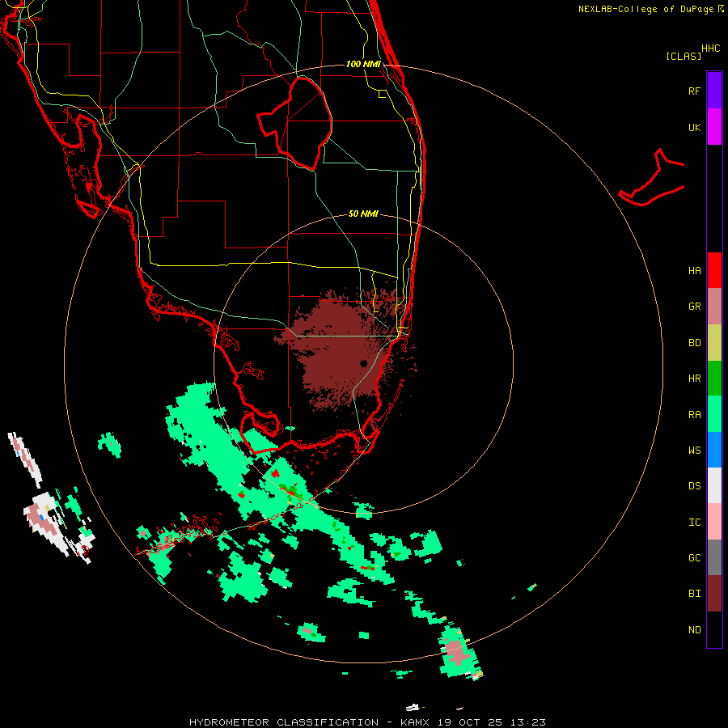Click the KAMX station identifier
Viewport: 728px width, 728px height.
click(416, 722)
